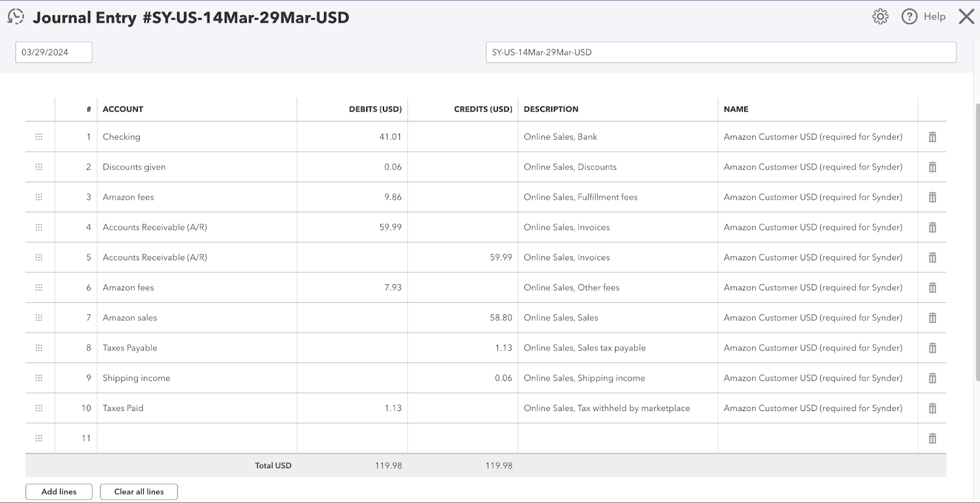Grab the drag handle for line 6
The width and height of the screenshot is (980, 503).
39,287
